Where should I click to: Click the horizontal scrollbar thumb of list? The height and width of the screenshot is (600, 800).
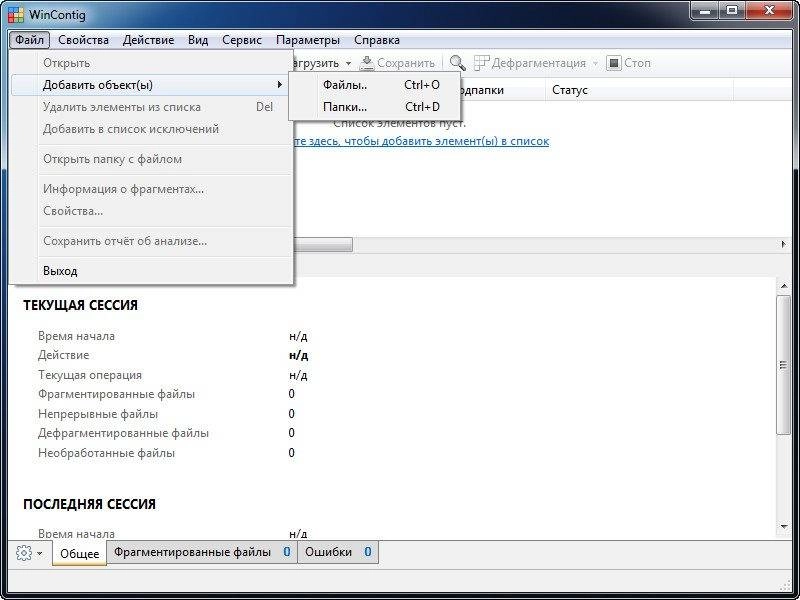[323, 245]
